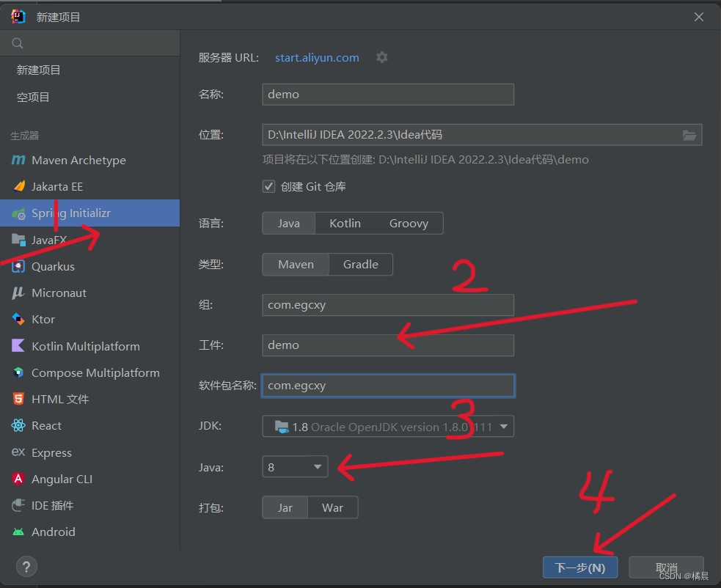Choose Express generator entry
Screen dimensions: 721x588
click(89, 452)
